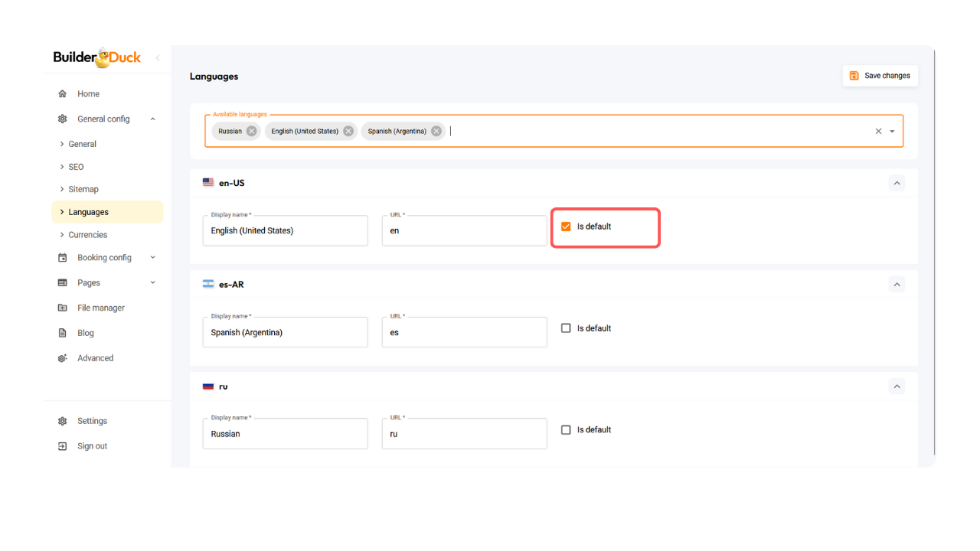
Task: Clear all available languages with X
Action: coord(878,131)
